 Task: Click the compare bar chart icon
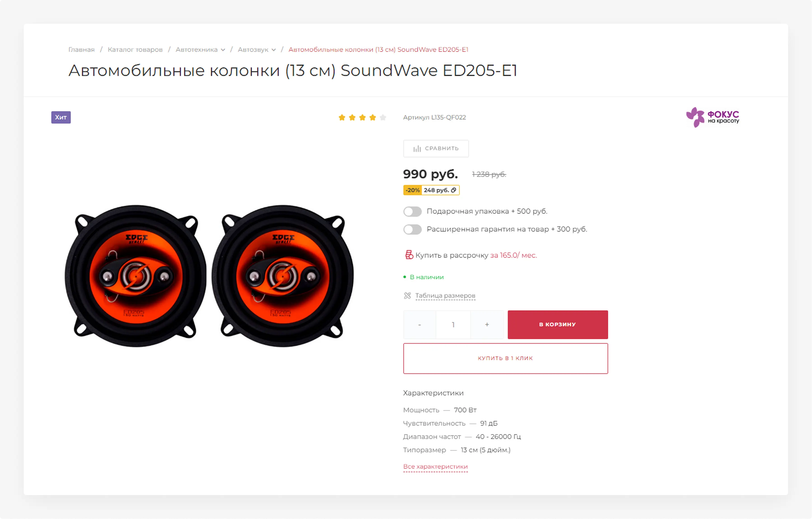coord(417,149)
